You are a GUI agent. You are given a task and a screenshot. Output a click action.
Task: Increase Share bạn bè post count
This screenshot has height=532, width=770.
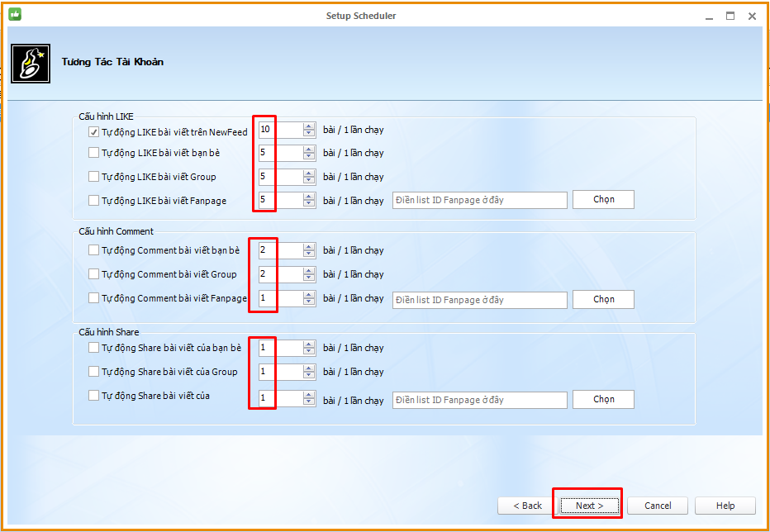pos(309,344)
